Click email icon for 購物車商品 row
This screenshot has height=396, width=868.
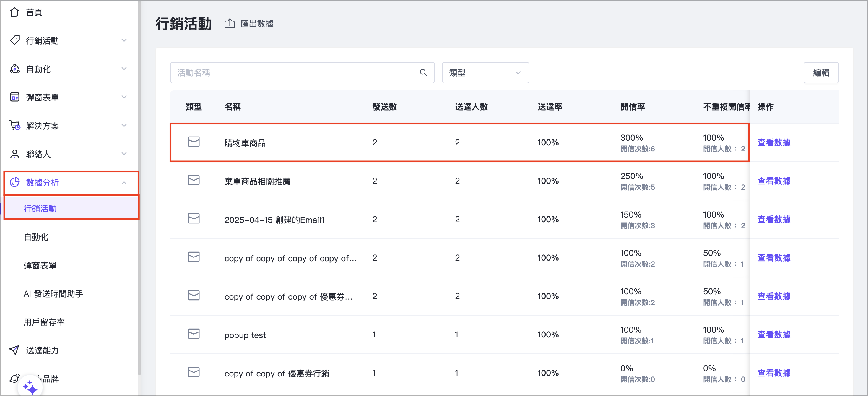pos(194,142)
